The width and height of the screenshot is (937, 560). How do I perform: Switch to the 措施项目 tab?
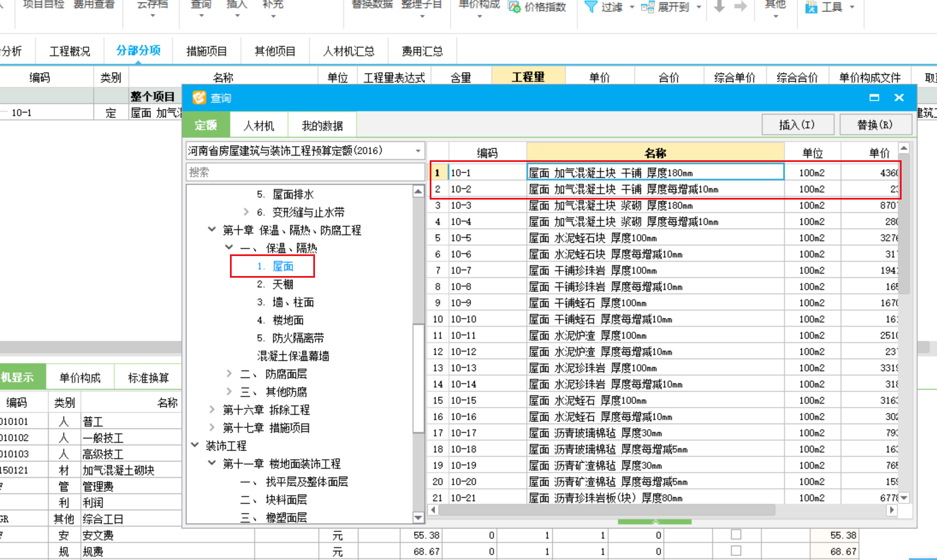coord(207,51)
